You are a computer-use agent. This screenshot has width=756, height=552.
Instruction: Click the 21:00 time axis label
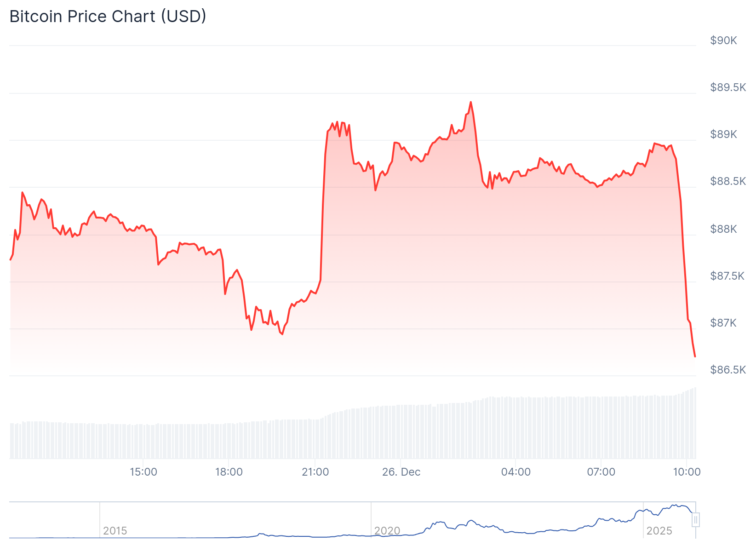click(x=315, y=472)
